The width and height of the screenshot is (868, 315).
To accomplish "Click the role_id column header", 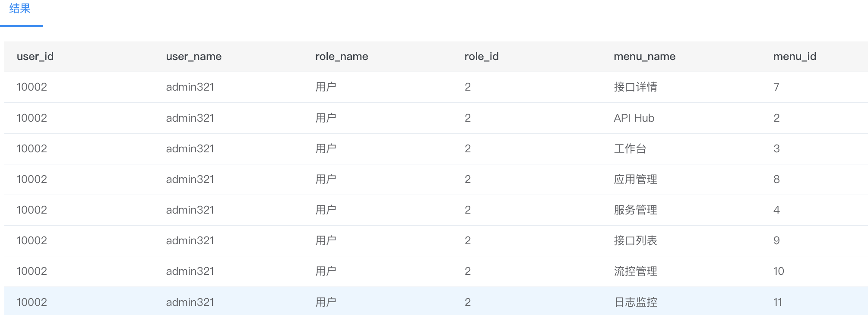I will [x=482, y=57].
